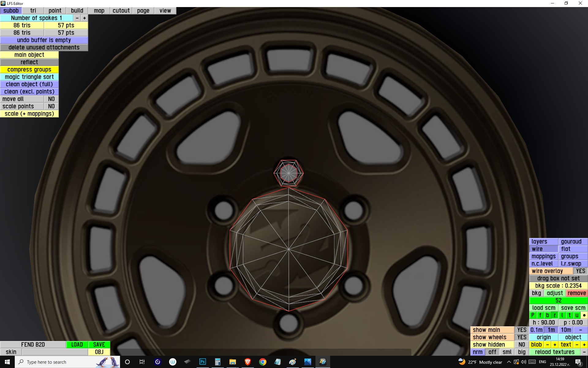The width and height of the screenshot is (588, 368).
Task: Toggle move all NO option
Action: point(51,99)
